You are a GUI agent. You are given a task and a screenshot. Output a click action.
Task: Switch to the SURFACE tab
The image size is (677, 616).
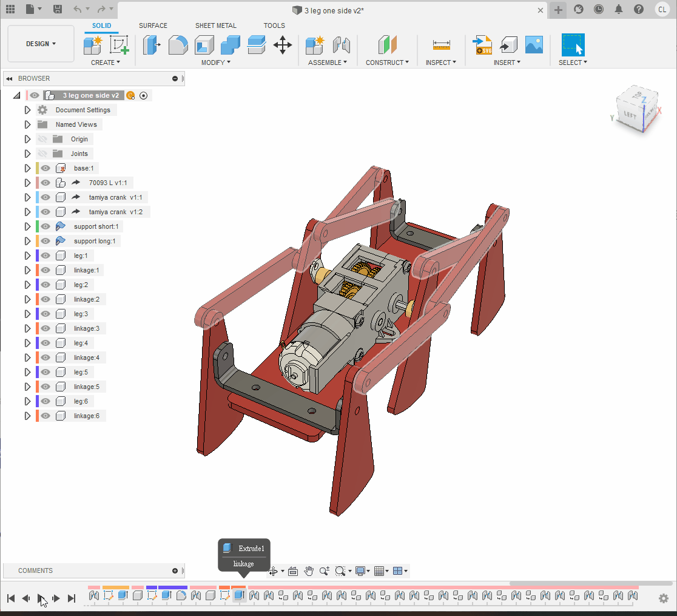pos(153,25)
